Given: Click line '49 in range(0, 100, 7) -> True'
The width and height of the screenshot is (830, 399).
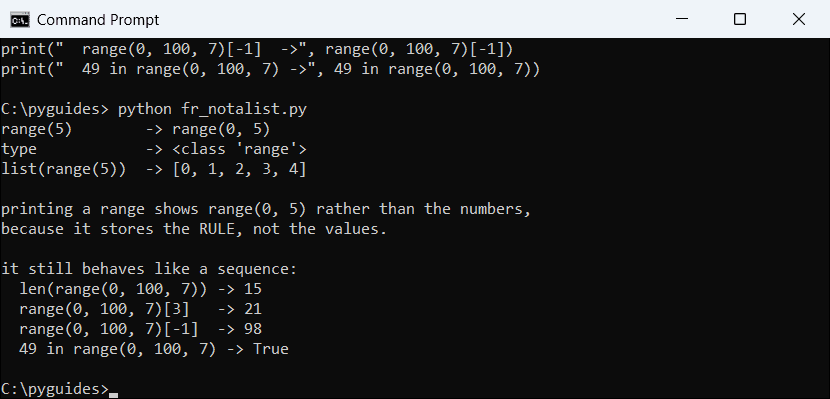Looking at the screenshot, I should pos(154,349).
